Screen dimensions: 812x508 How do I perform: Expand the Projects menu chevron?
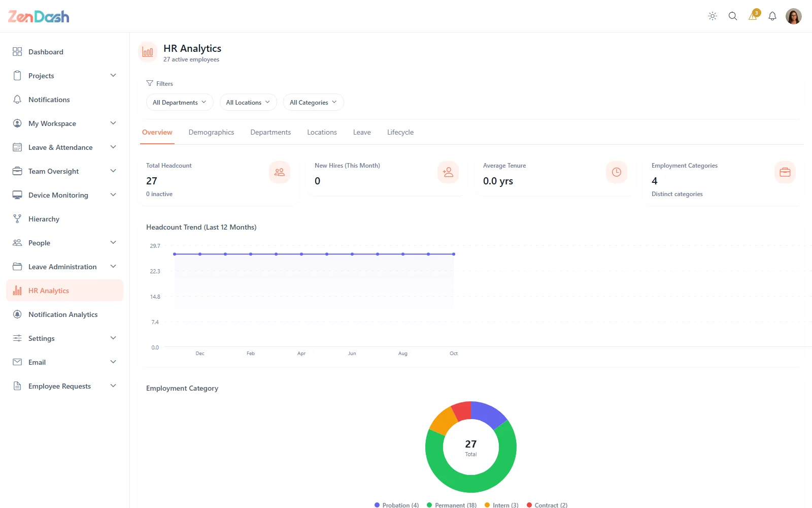113,76
